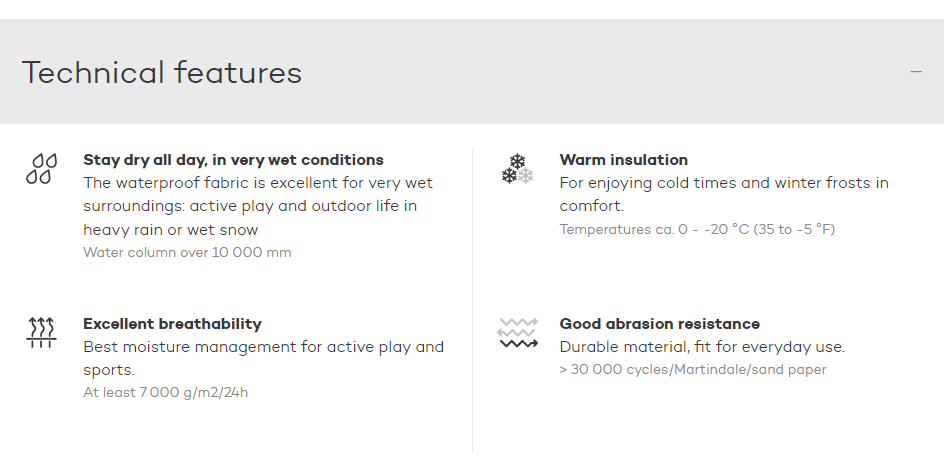Click the gray Technical features header bar
Image resolution: width=944 pixels, height=476 pixels.
pyautogui.click(x=472, y=72)
